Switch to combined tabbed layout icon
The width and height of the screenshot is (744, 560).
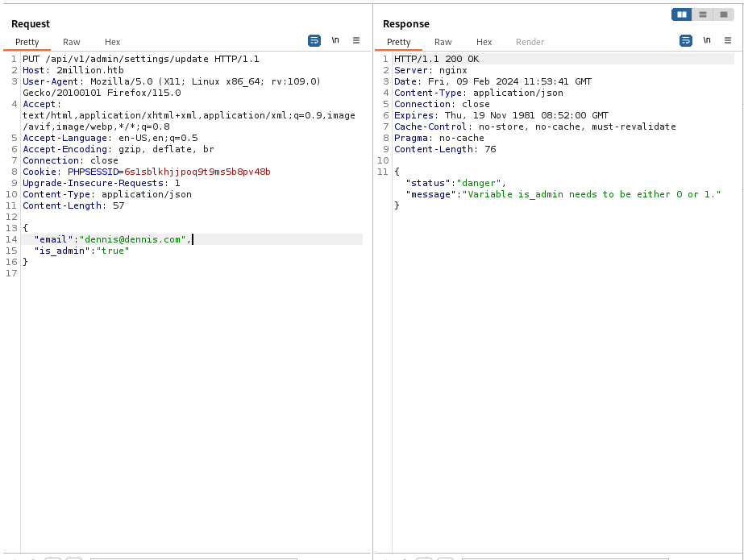(723, 15)
